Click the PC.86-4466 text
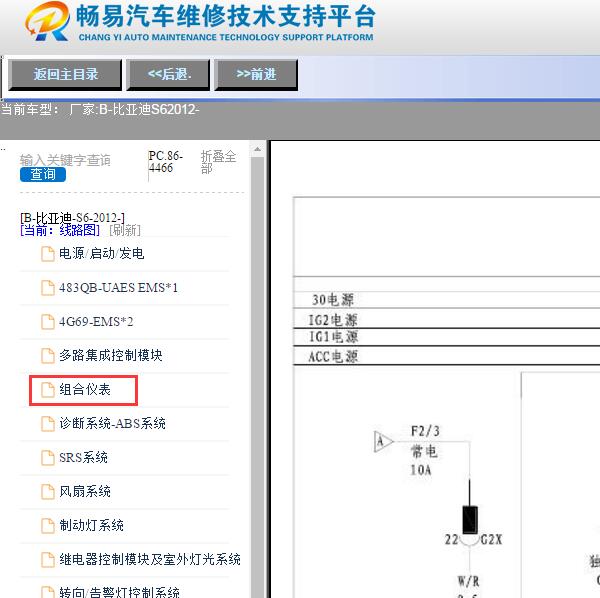 tap(165, 162)
